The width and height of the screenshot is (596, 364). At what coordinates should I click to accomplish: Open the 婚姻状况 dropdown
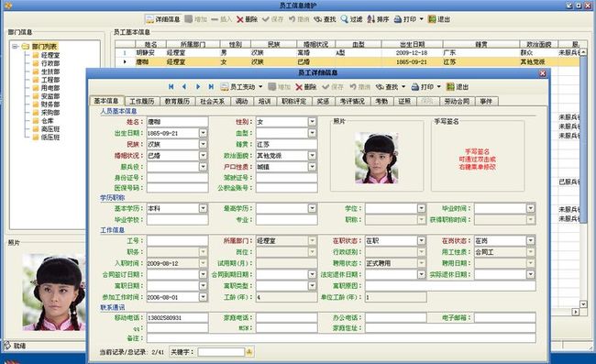pyautogui.click(x=204, y=155)
